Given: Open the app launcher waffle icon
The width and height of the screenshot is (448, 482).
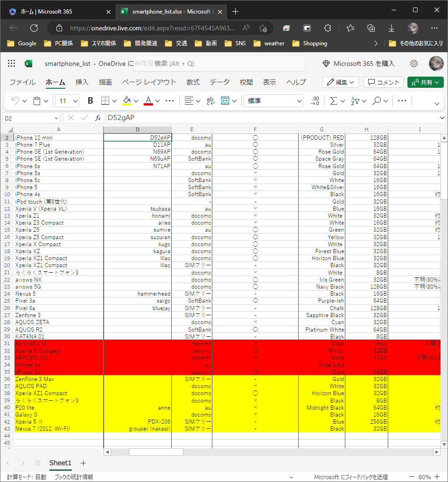Looking at the screenshot, I should pyautogui.click(x=11, y=64).
